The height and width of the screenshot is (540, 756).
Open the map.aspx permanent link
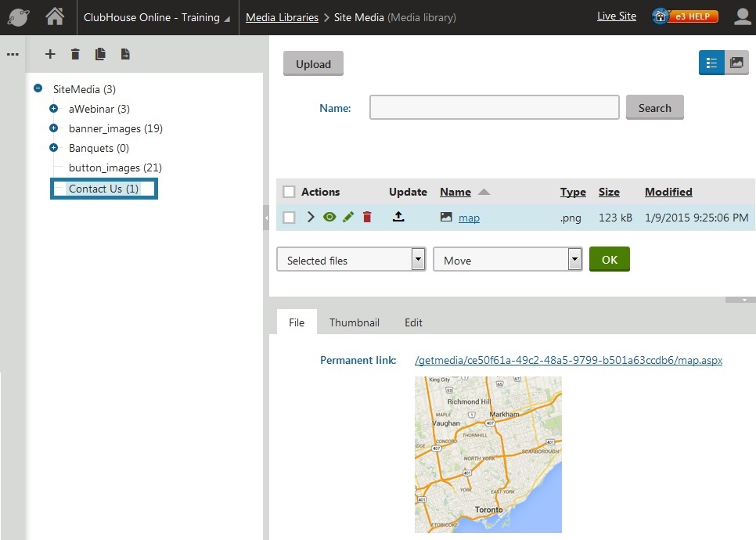point(568,360)
